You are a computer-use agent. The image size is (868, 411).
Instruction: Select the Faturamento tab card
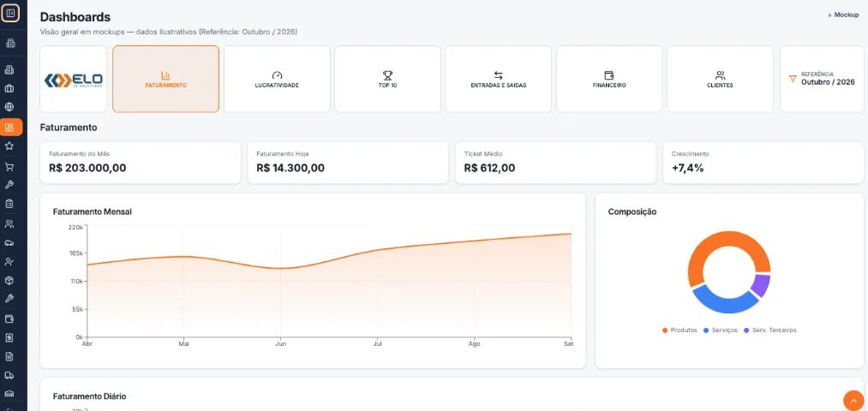165,79
